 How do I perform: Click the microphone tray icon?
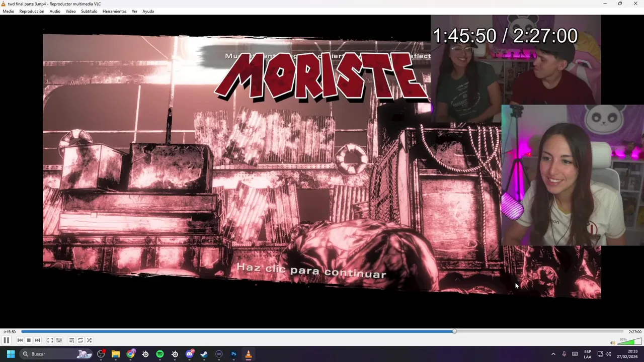coord(564,354)
